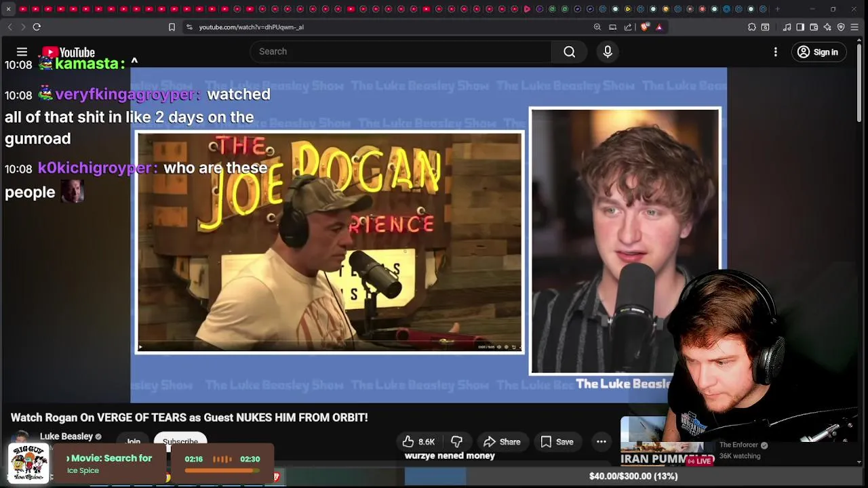Click the screen cast/install icon in address bar
Image resolution: width=868 pixels, height=488 pixels.
[612, 27]
